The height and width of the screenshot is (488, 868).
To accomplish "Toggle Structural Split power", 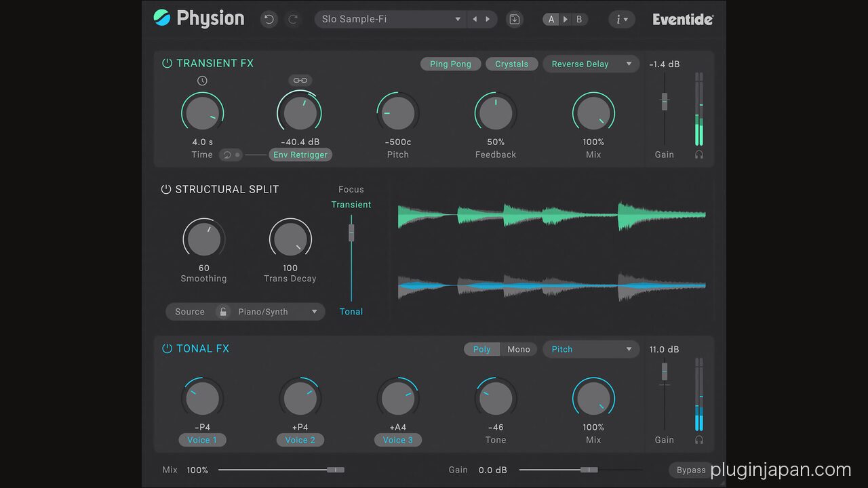I will 166,190.
